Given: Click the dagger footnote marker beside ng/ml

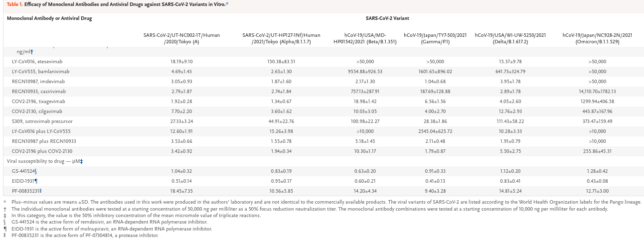Looking at the screenshot, I should [32, 51].
